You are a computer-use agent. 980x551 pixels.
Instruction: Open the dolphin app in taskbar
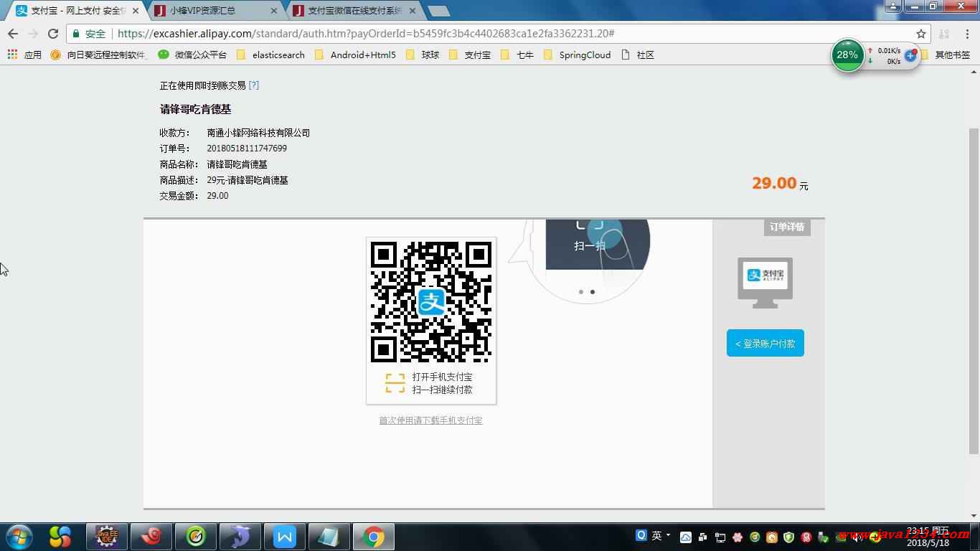(x=240, y=537)
